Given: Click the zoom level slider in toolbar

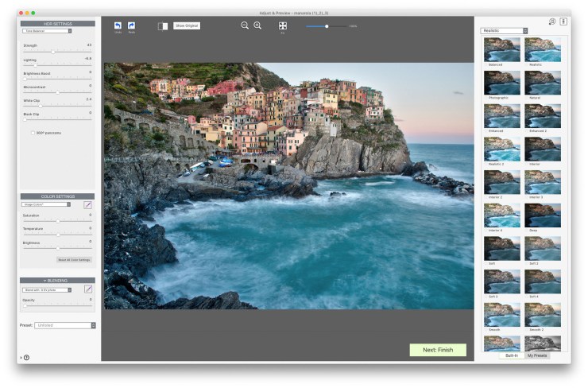Looking at the screenshot, I should 326,26.
